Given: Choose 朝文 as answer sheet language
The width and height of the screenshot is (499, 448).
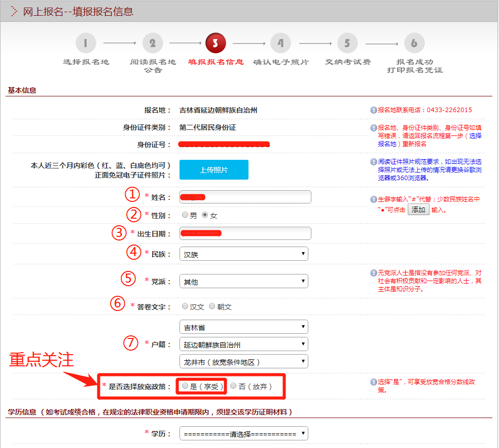Looking at the screenshot, I should click(212, 306).
